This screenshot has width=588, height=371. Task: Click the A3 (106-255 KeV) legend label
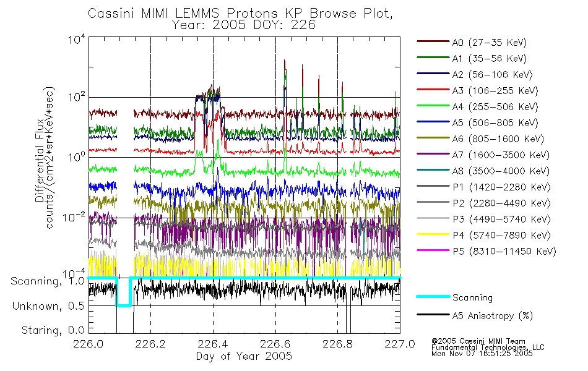coord(495,91)
